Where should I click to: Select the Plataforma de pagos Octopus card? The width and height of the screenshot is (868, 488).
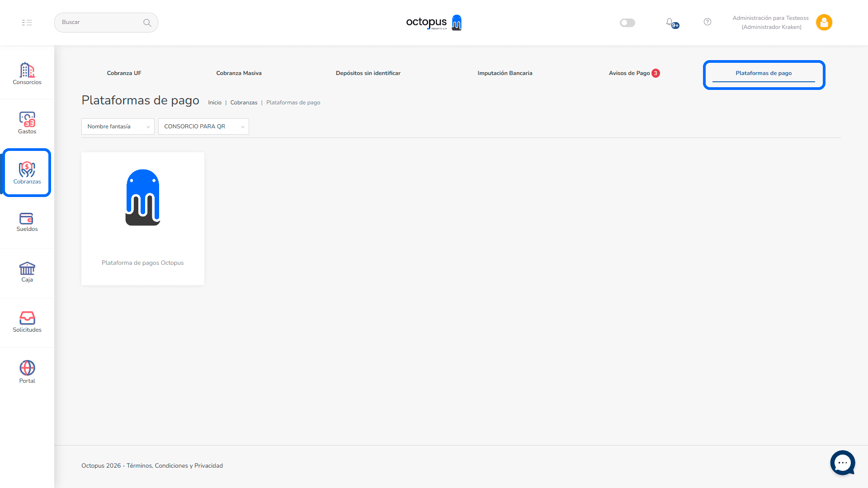tap(143, 219)
